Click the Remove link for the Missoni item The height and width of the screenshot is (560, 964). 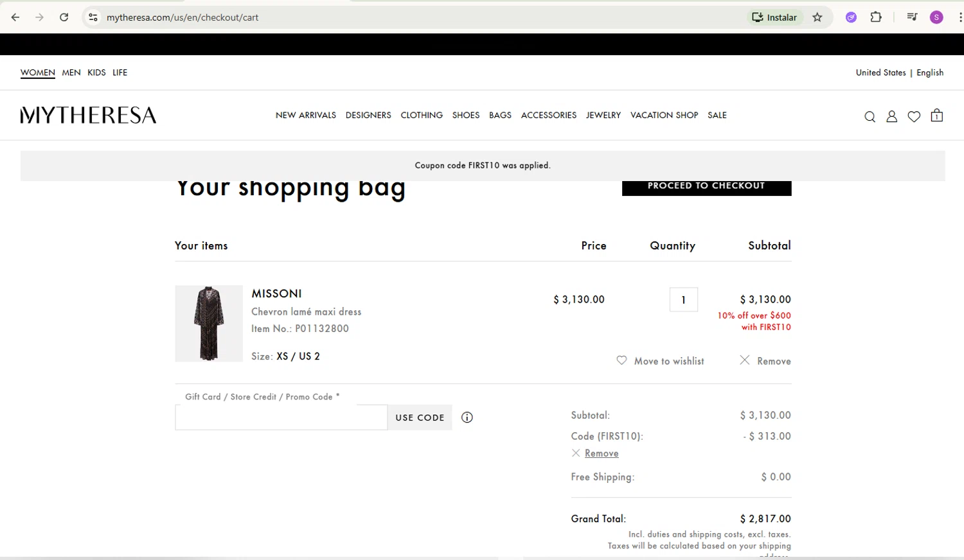[774, 361]
